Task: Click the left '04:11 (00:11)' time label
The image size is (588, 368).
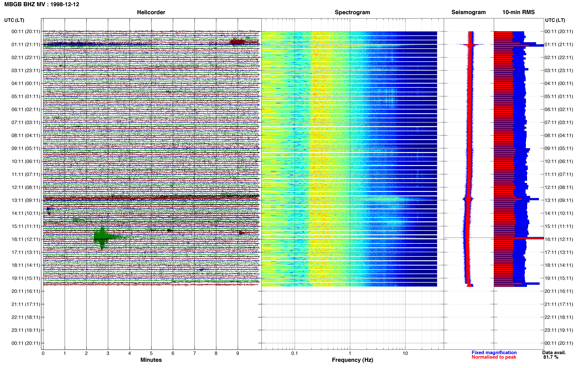Action: tap(26, 83)
